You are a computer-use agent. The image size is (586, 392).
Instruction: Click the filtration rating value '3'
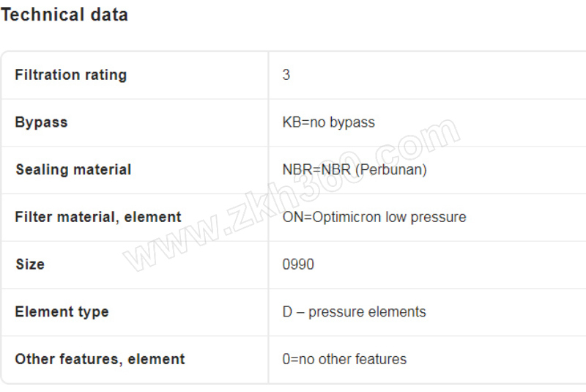[x=286, y=75]
